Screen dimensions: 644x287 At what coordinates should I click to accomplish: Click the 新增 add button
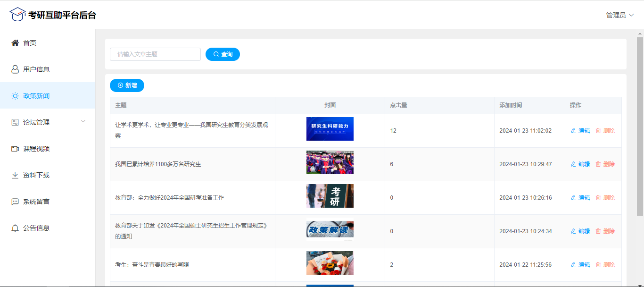(x=127, y=85)
